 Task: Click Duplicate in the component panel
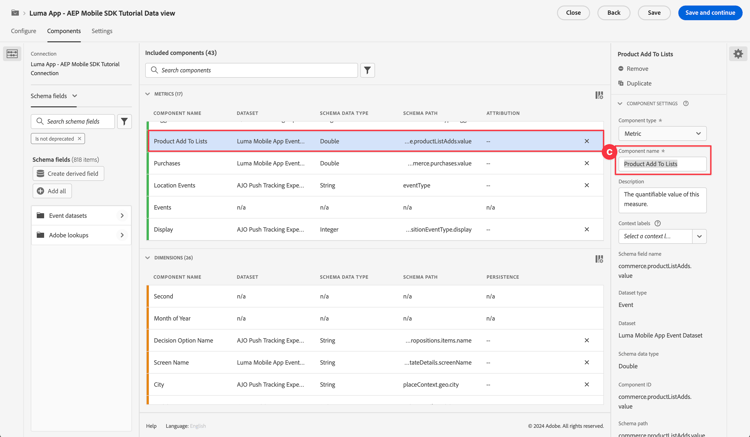639,84
